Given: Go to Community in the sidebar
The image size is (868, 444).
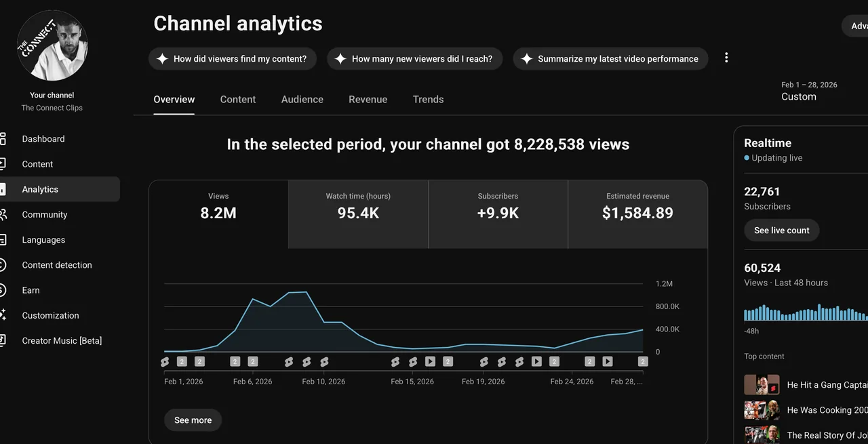Looking at the screenshot, I should pyautogui.click(x=60, y=215).
